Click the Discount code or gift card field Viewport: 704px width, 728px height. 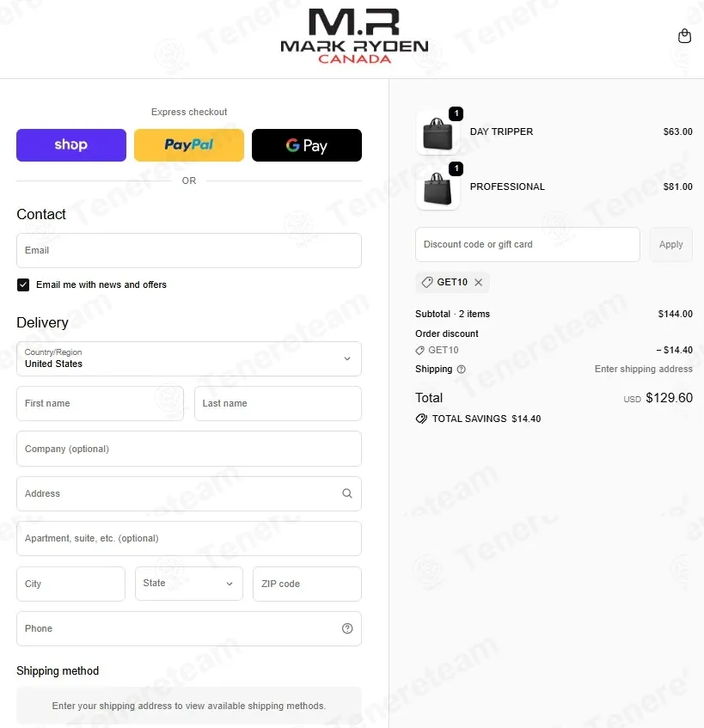(528, 245)
